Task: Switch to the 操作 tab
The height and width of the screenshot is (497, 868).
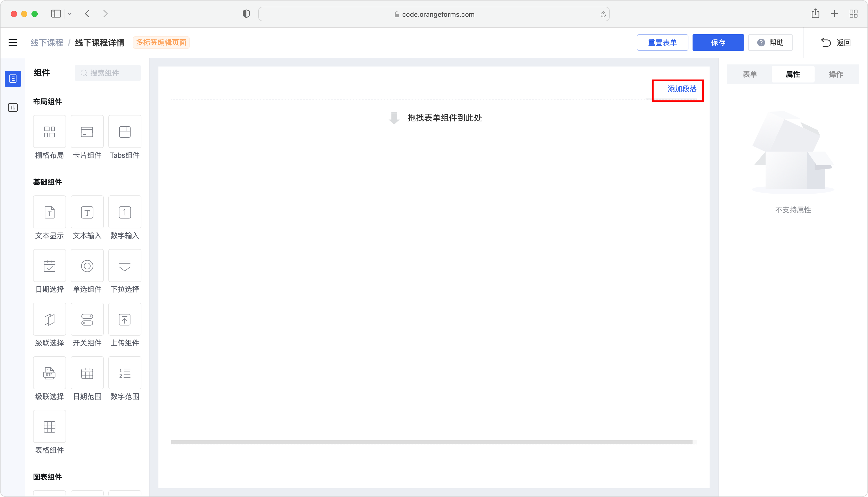Action: coord(836,74)
